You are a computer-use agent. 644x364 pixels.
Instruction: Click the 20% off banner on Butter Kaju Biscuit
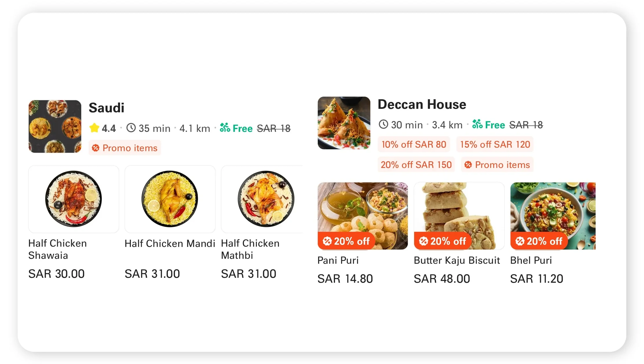point(443,241)
